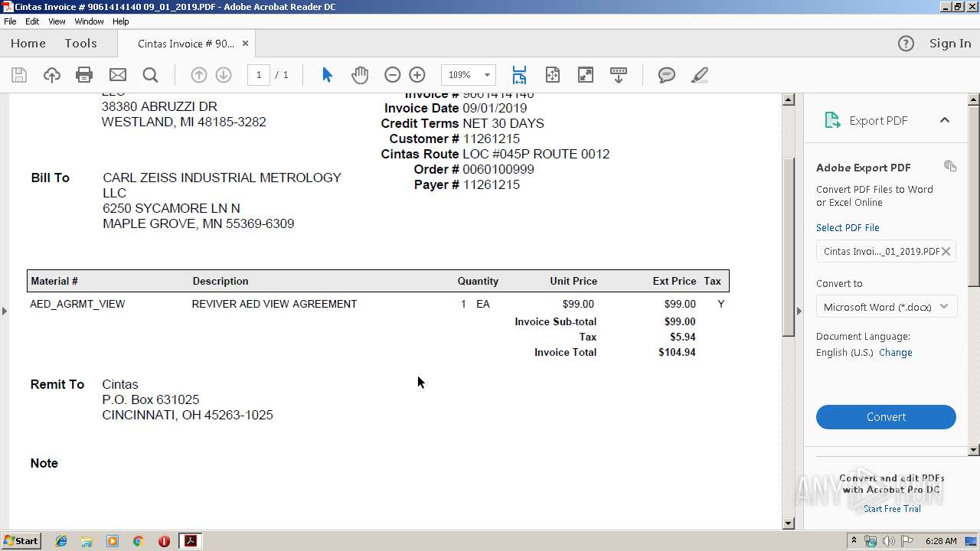Open the Window menu
Viewport: 980px width, 551px height.
[89, 21]
